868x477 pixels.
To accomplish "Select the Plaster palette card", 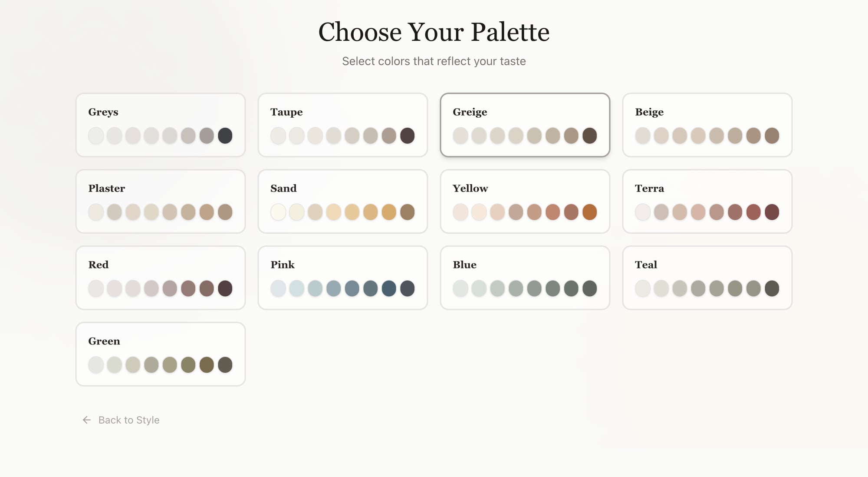I will coord(161,201).
